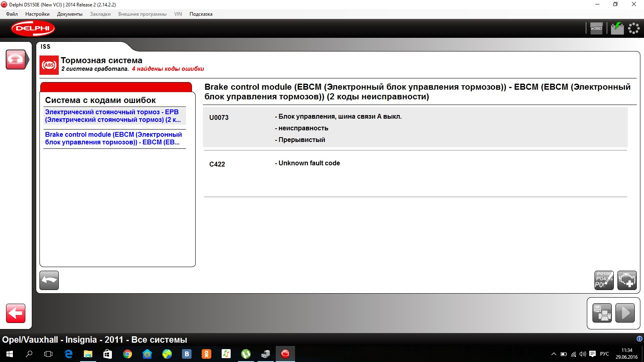644x362 pixels.
Task: Open File Explorer from the taskbar
Action: [x=88, y=354]
